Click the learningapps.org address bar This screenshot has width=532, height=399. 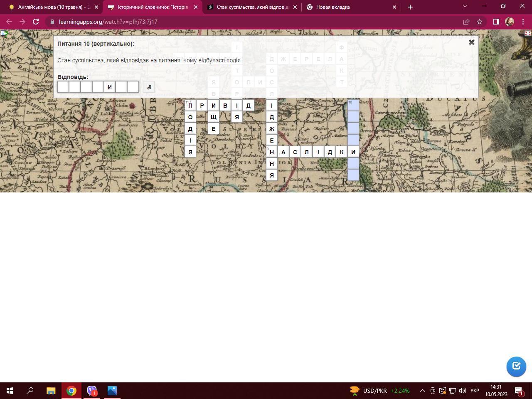(x=249, y=22)
